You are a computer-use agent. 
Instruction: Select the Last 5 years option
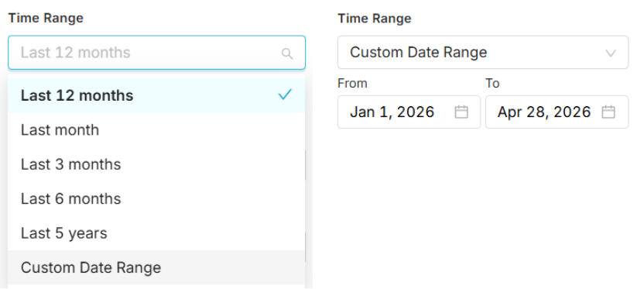(156, 233)
